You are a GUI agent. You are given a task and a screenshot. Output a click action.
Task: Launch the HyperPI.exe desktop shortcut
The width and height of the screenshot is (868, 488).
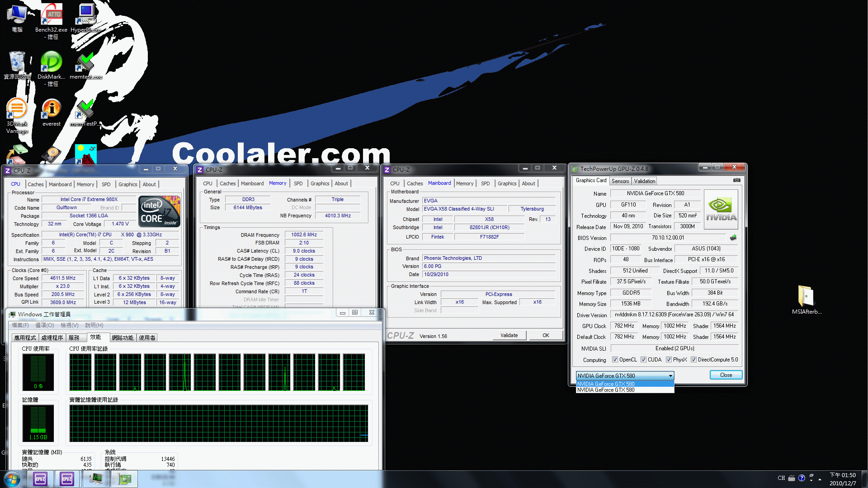(85, 18)
